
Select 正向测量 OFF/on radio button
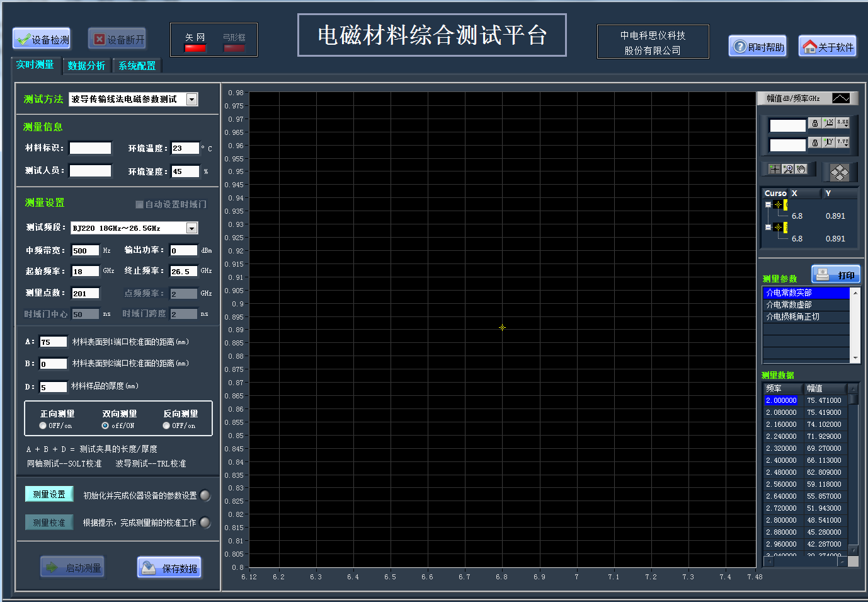pos(43,425)
